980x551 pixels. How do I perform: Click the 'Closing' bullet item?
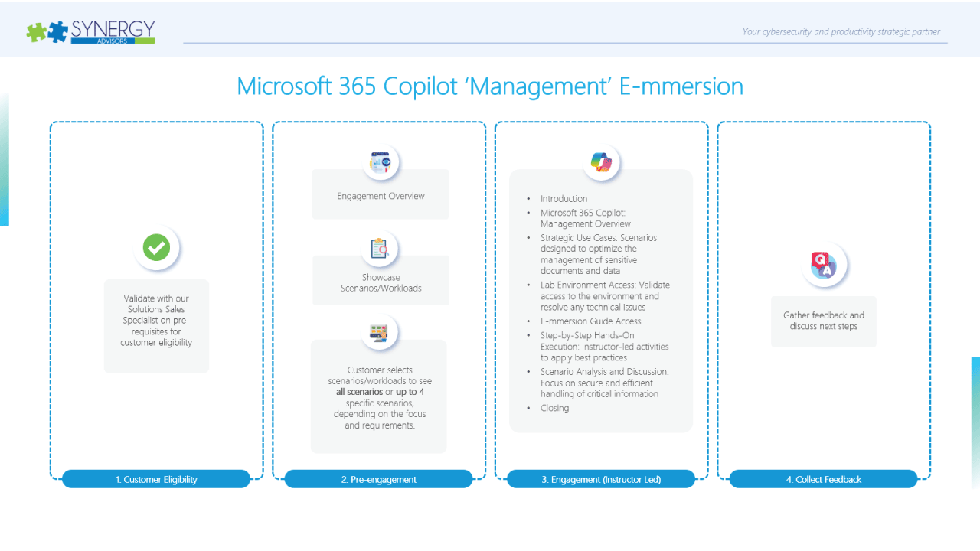click(x=554, y=408)
